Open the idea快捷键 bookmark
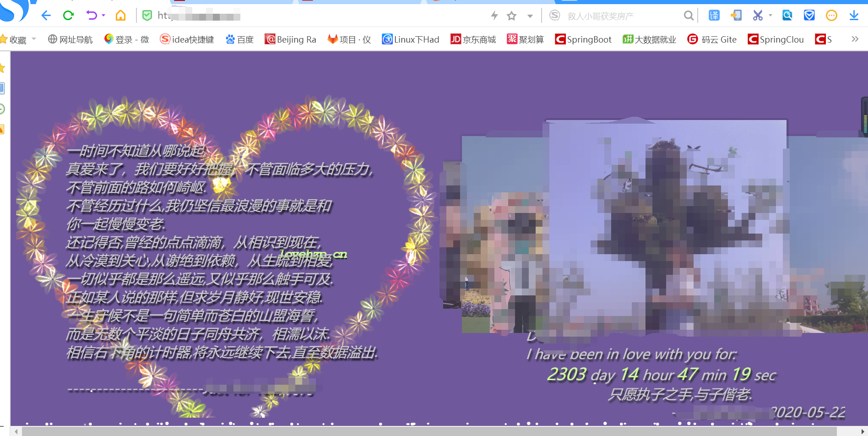The width and height of the screenshot is (868, 436). (187, 39)
